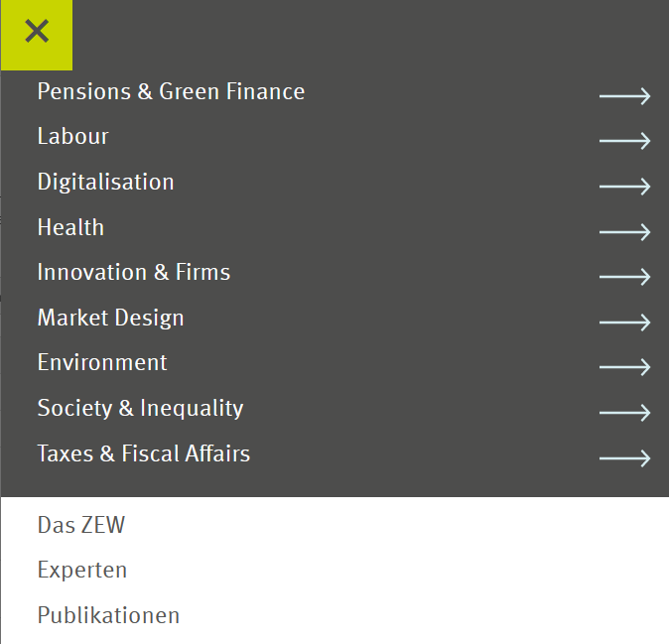The width and height of the screenshot is (669, 644).
Task: Go to the Experten page
Action: click(x=82, y=571)
